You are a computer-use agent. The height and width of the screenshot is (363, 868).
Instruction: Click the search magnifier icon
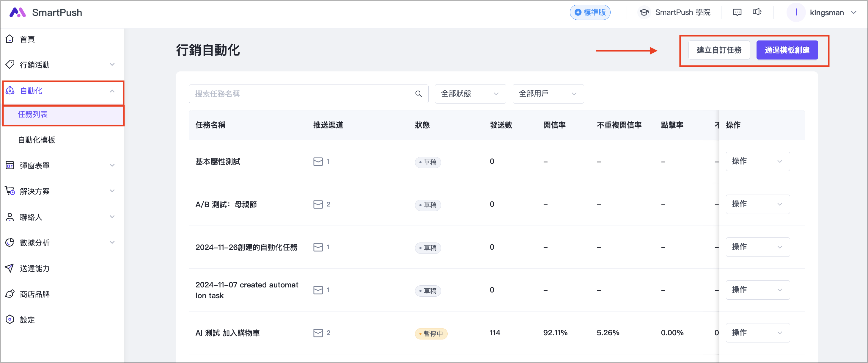418,94
